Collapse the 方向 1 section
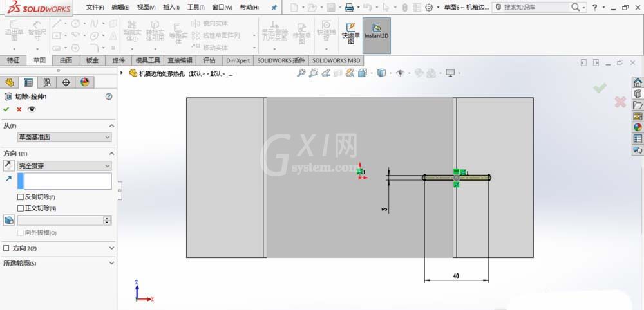 point(111,153)
